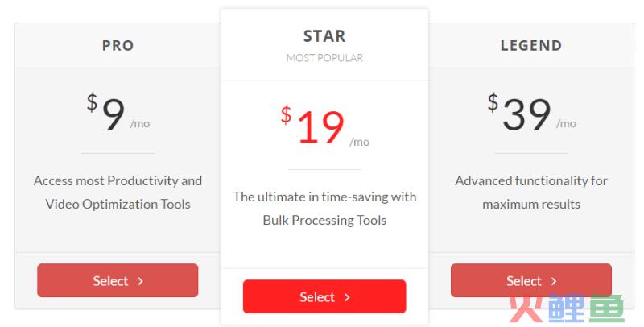Click the LEGEND plan heading
Image resolution: width=644 pixels, height=327 pixels.
531,45
